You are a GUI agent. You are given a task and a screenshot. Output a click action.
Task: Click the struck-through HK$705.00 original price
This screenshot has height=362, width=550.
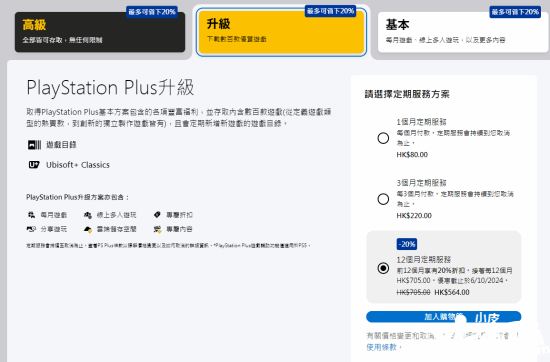(x=413, y=292)
